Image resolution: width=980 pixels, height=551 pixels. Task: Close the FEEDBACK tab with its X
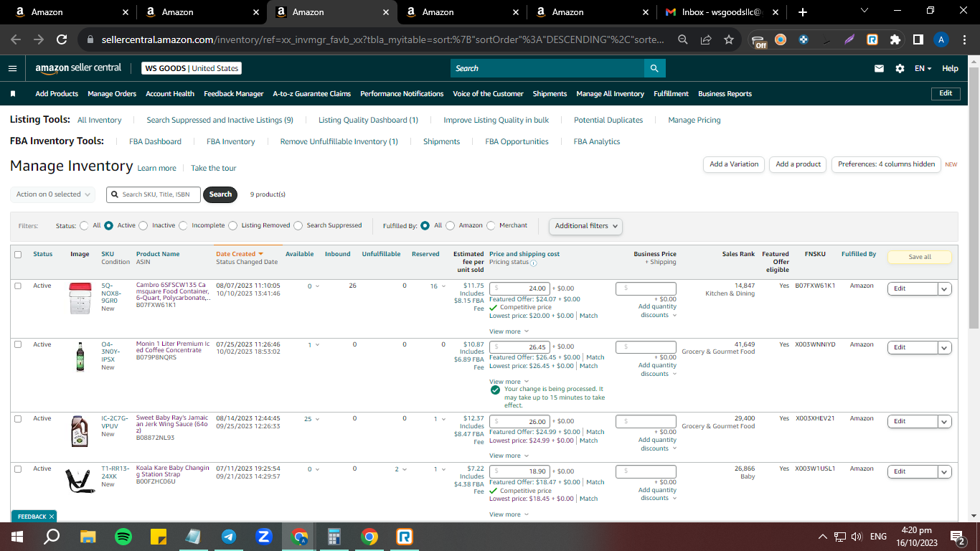point(52,517)
